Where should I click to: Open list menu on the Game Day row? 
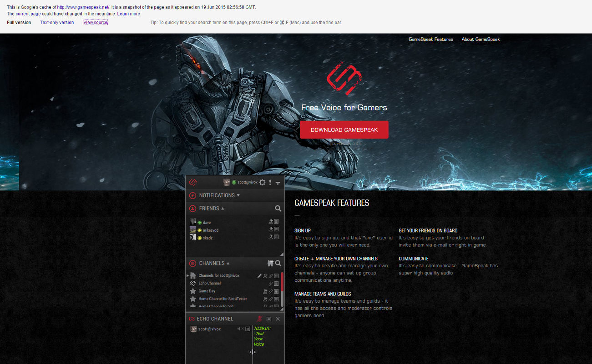pyautogui.click(x=276, y=291)
